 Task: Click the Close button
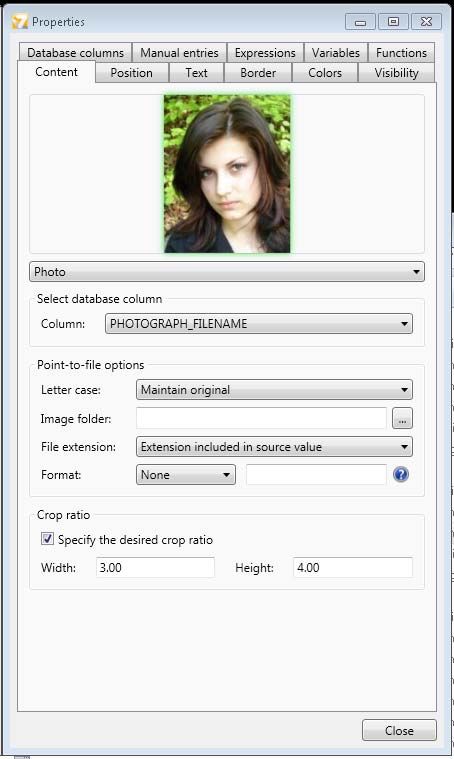click(x=399, y=730)
